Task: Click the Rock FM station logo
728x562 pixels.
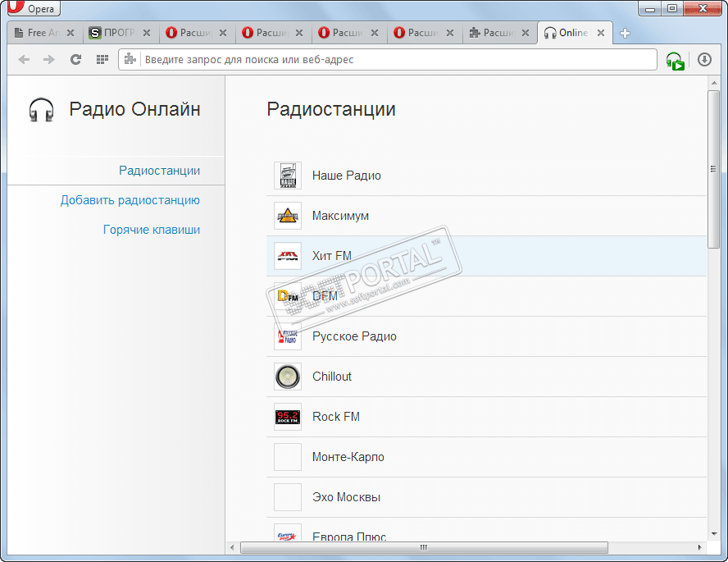Action: 288,417
